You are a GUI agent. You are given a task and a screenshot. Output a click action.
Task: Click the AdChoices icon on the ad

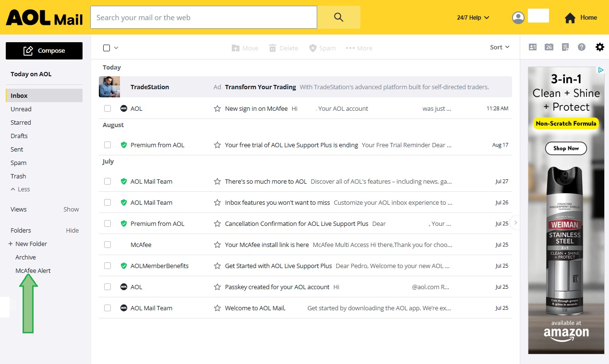click(x=600, y=70)
